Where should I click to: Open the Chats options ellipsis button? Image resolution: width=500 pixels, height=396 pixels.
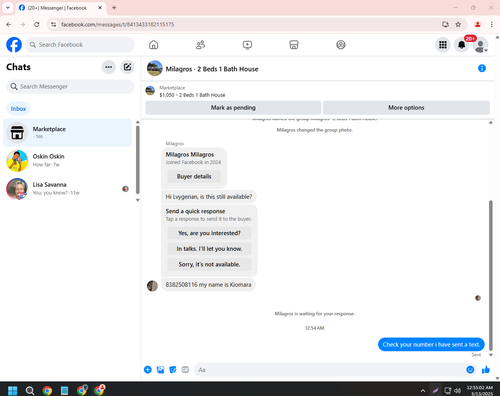point(109,67)
